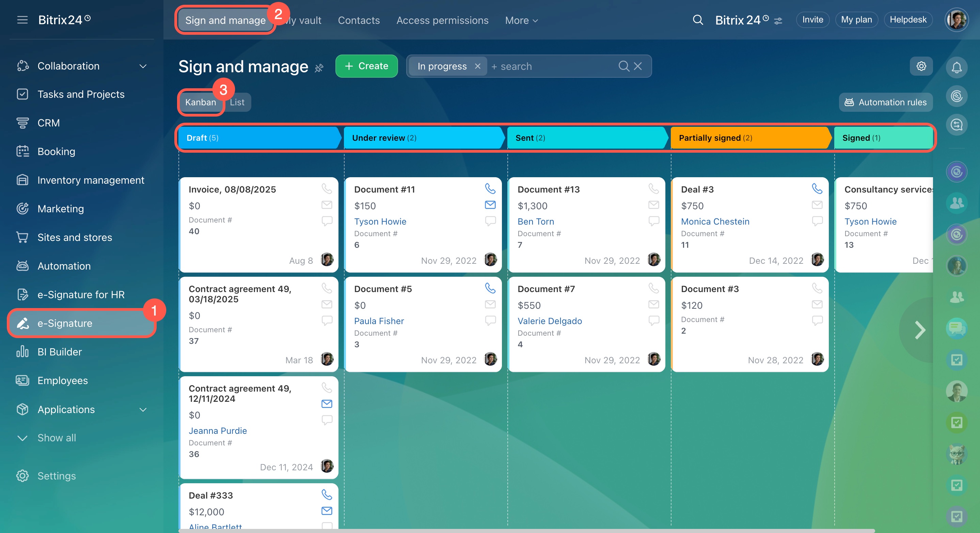Clear the filter with the X icon

[x=637, y=66]
